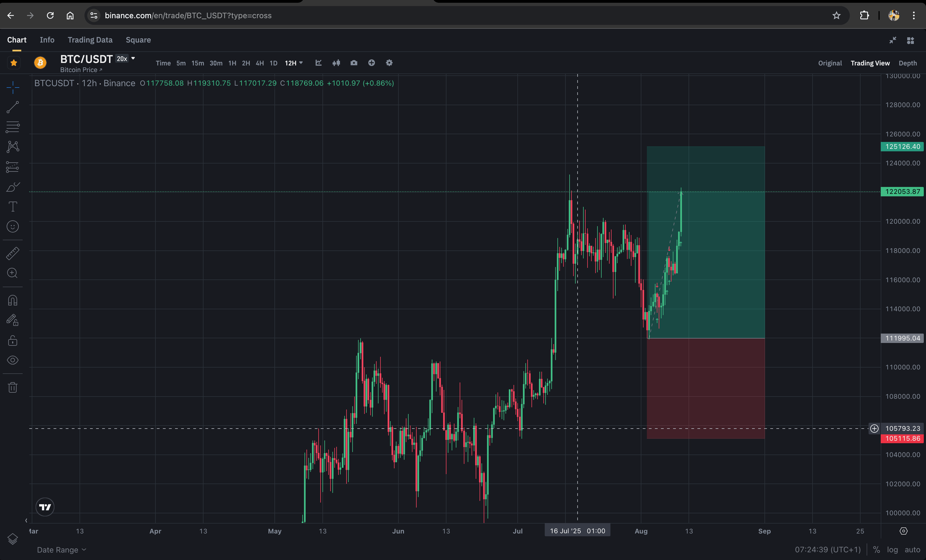Open the Bitcoin Price link

(81, 70)
